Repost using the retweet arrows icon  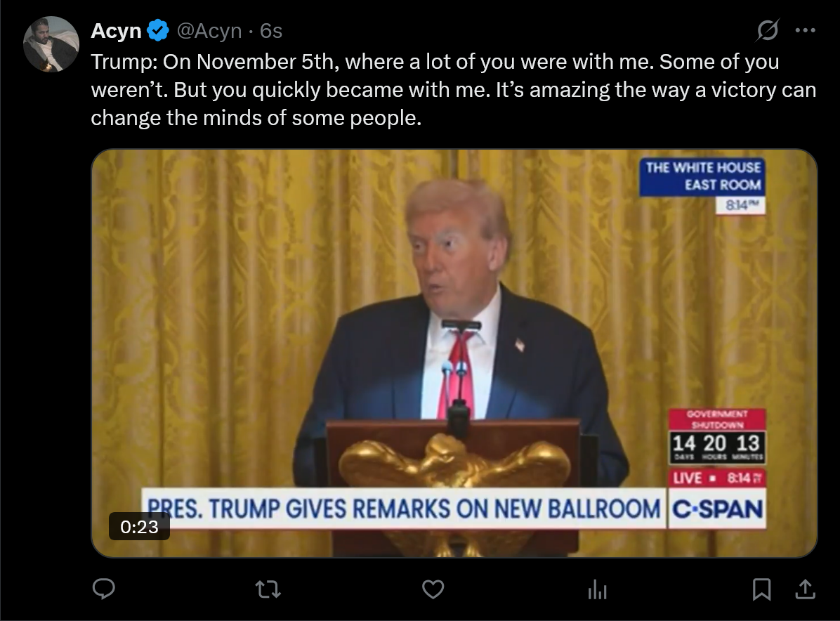click(x=268, y=589)
